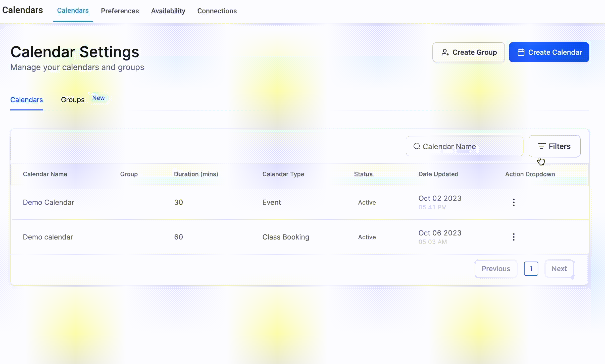
Task: Switch to the Groups tab
Action: point(73,100)
